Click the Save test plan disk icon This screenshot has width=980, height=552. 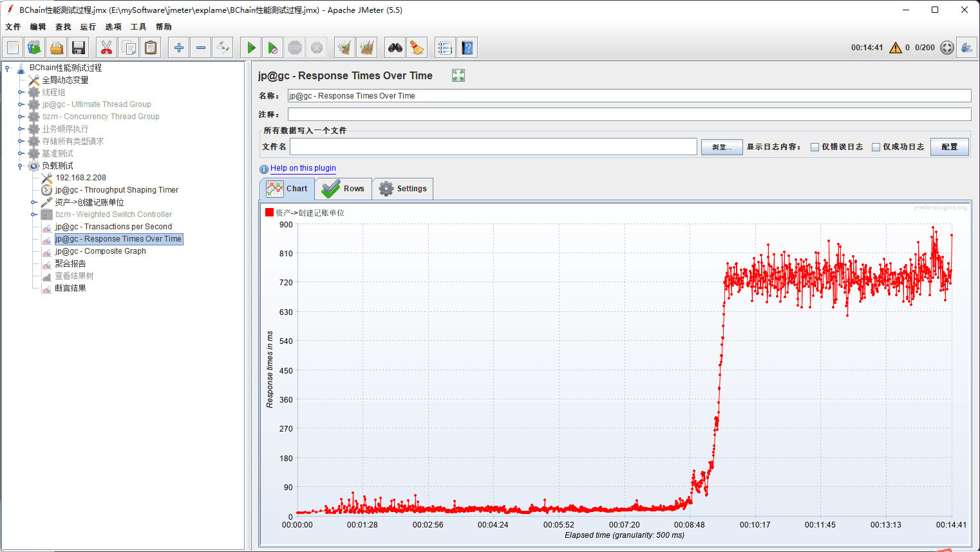pyautogui.click(x=79, y=48)
